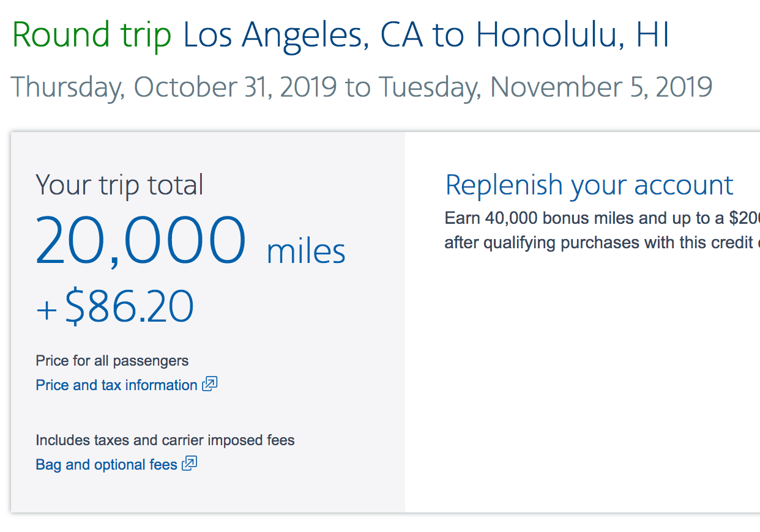The width and height of the screenshot is (760, 532).
Task: Click empty area of the white offer panel
Action: pos(581,379)
